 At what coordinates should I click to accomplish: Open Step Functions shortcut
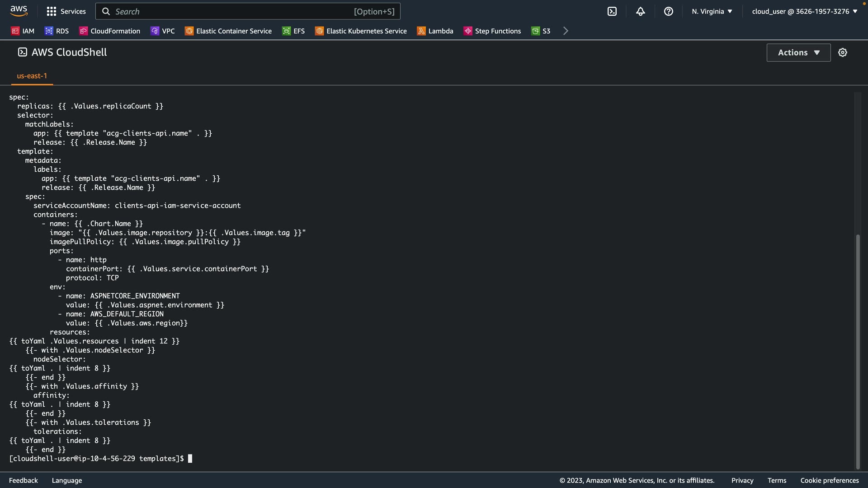point(492,31)
